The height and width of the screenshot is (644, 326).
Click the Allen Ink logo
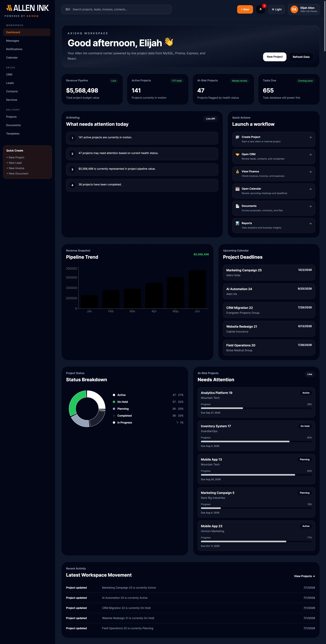pos(27,8)
